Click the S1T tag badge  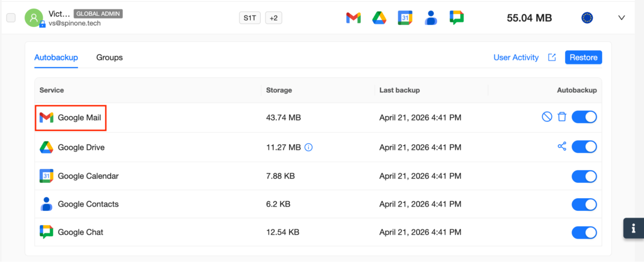coord(250,18)
